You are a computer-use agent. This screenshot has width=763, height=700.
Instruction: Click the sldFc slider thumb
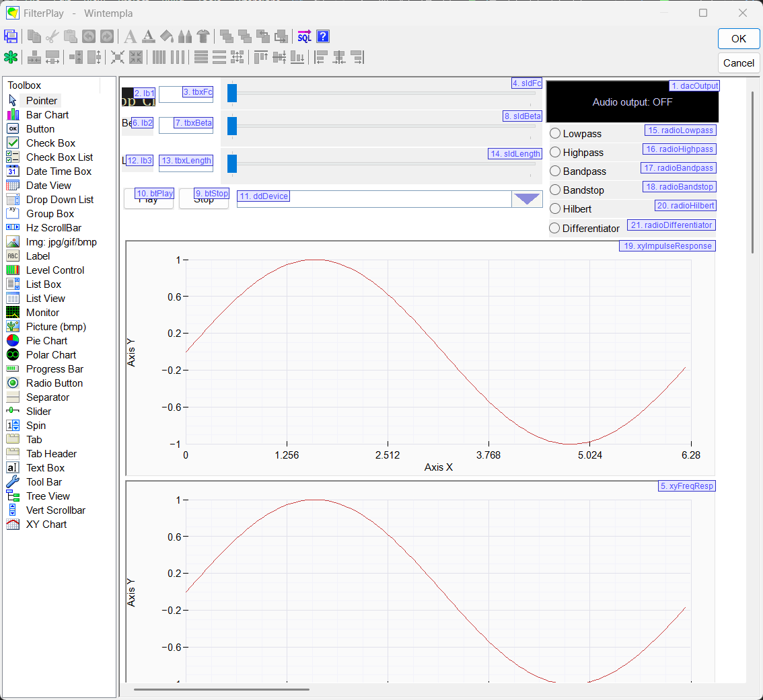pos(232,93)
